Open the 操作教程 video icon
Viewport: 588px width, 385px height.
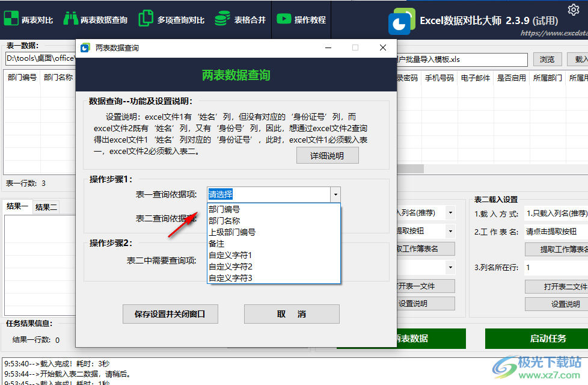pyautogui.click(x=284, y=19)
